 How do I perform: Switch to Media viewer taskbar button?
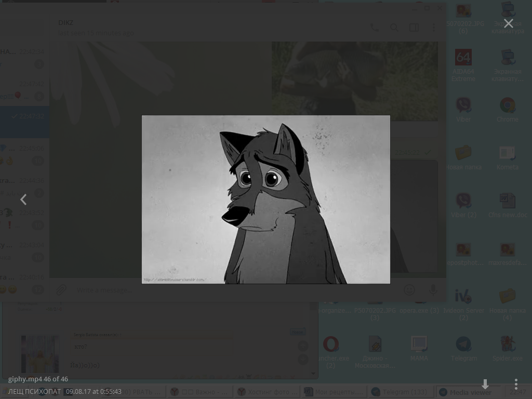point(467,392)
